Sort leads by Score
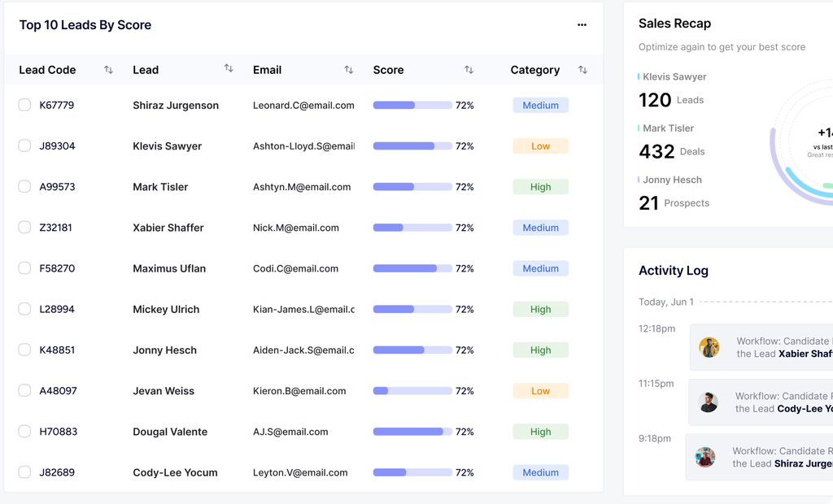 469,70
